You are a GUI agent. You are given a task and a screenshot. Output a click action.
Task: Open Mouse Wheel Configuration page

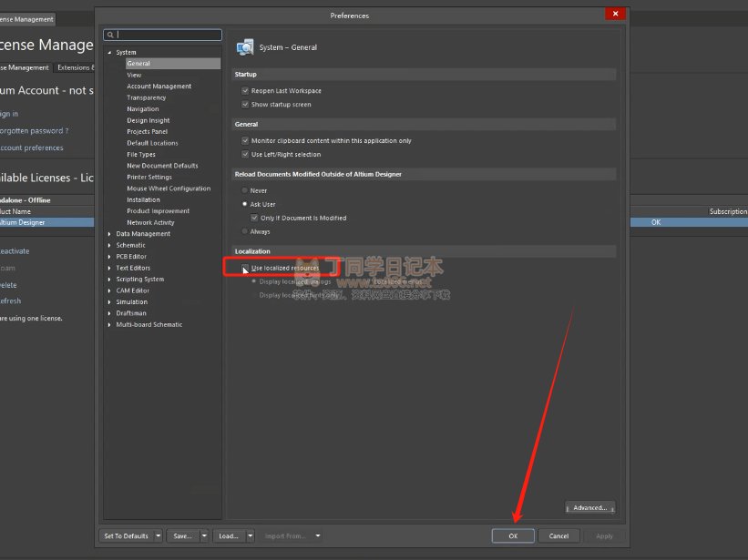[x=169, y=188]
